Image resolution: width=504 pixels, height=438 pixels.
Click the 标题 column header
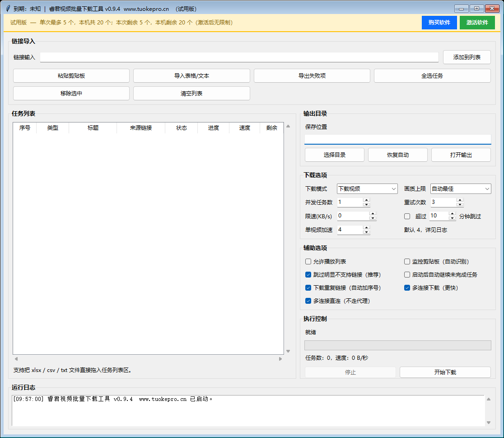pos(93,128)
